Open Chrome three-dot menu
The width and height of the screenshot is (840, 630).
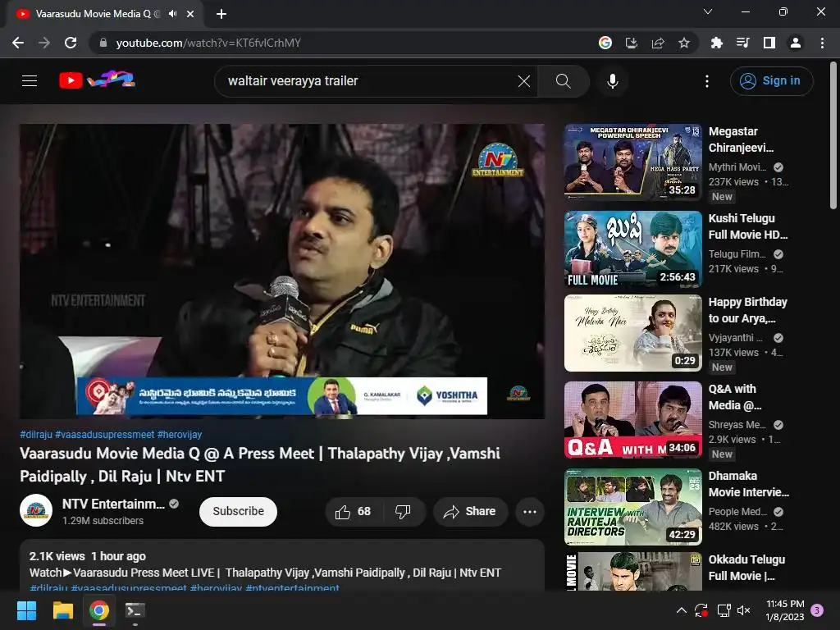(822, 43)
